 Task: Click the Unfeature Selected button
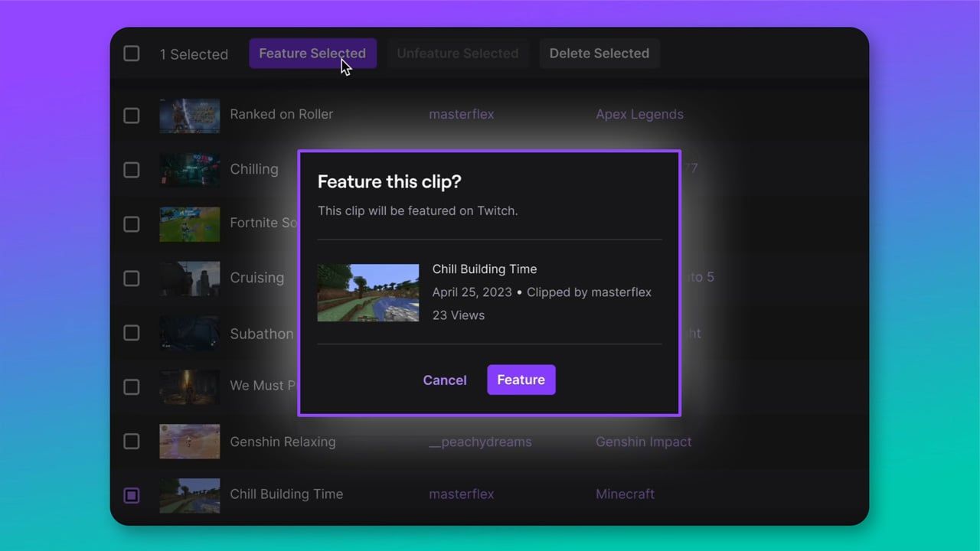coord(458,54)
